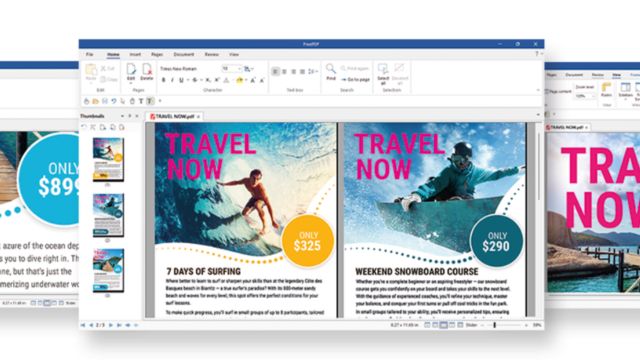The image size is (640, 360).
Task: Go to previous page in status bar
Action: click(91, 325)
